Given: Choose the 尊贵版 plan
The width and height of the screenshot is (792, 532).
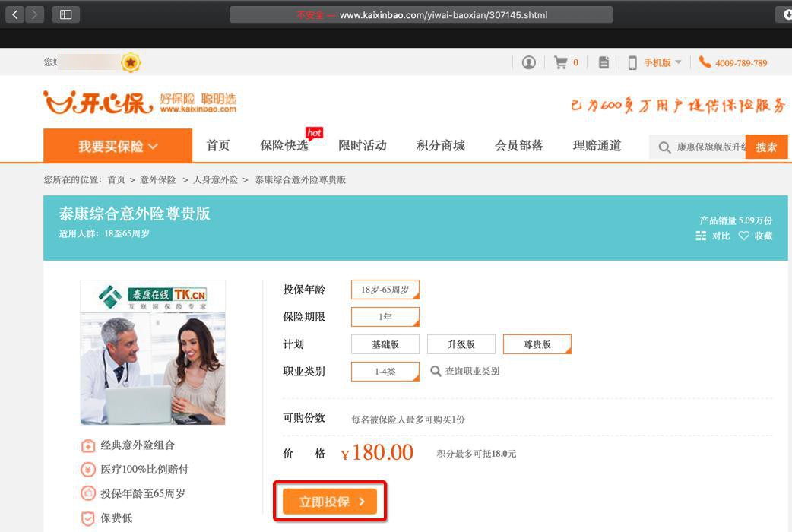Looking at the screenshot, I should (537, 344).
